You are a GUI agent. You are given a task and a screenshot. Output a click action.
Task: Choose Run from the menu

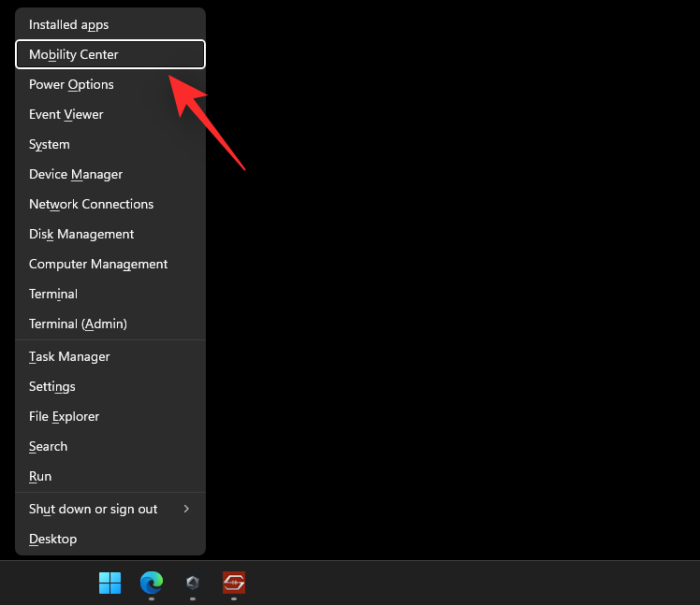coord(40,476)
